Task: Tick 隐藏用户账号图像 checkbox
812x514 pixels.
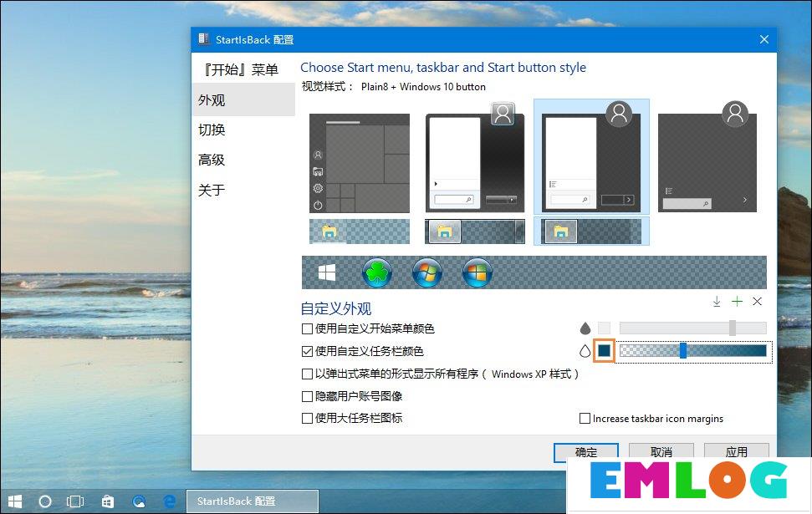Action: pyautogui.click(x=307, y=396)
